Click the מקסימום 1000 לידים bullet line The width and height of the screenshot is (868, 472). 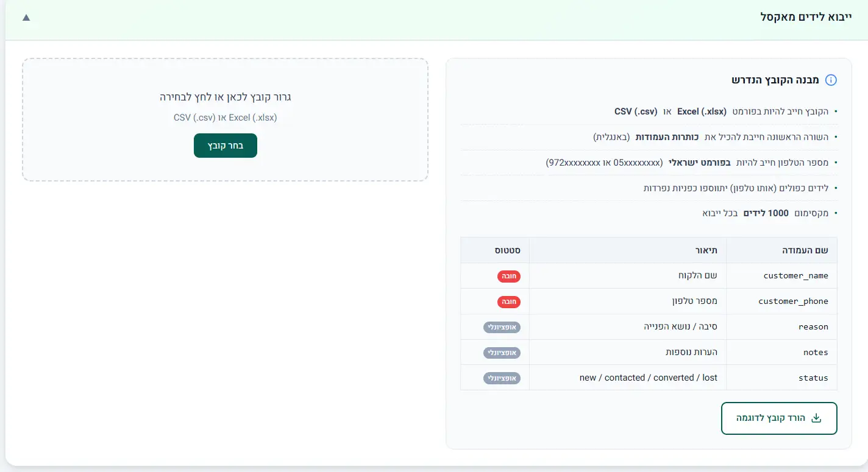766,213
